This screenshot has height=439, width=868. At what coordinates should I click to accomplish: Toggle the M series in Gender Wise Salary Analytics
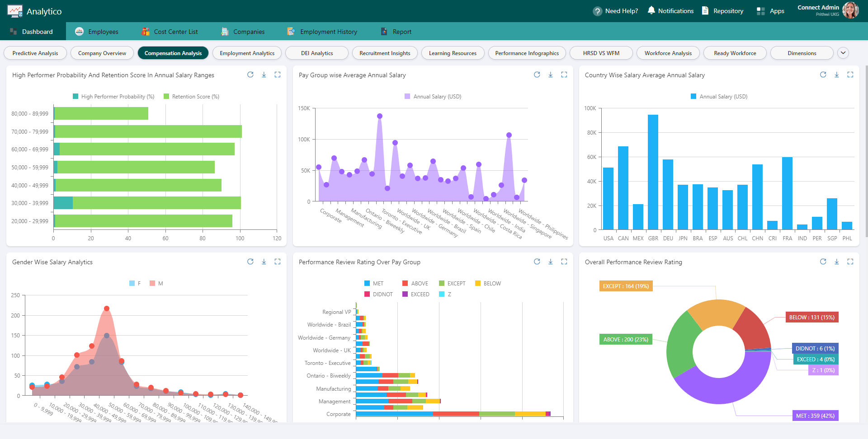pyautogui.click(x=156, y=283)
